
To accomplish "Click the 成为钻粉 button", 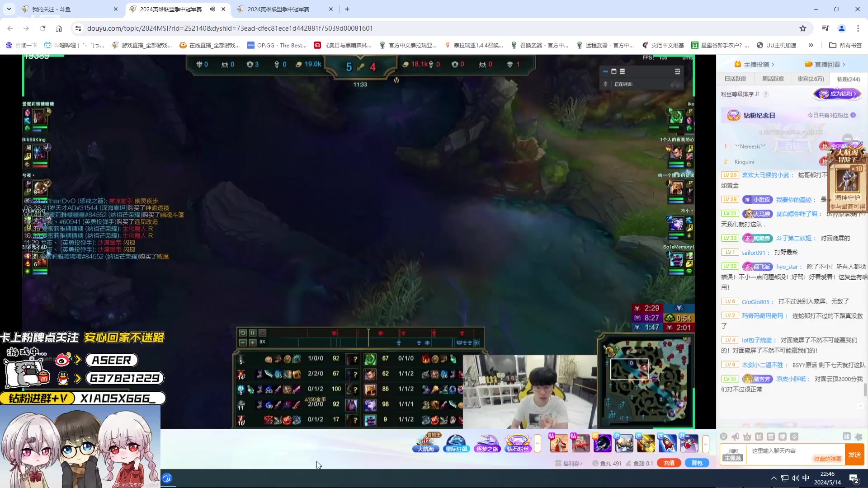I will (838, 94).
